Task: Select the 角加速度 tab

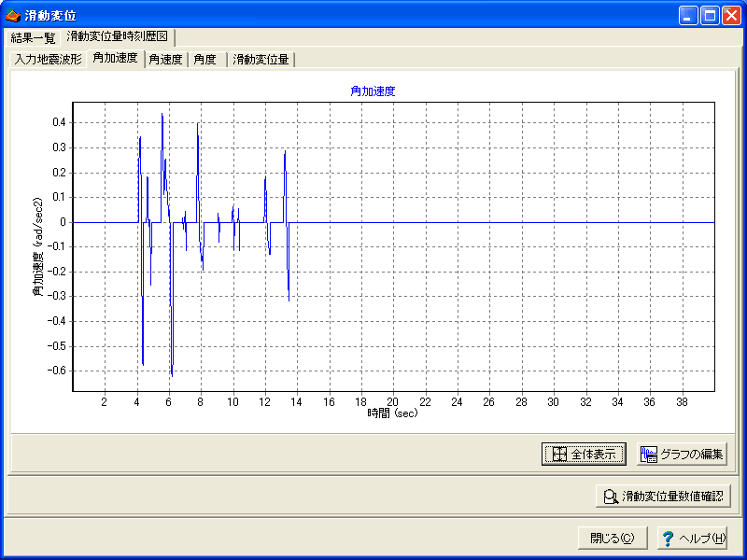Action: [115, 59]
